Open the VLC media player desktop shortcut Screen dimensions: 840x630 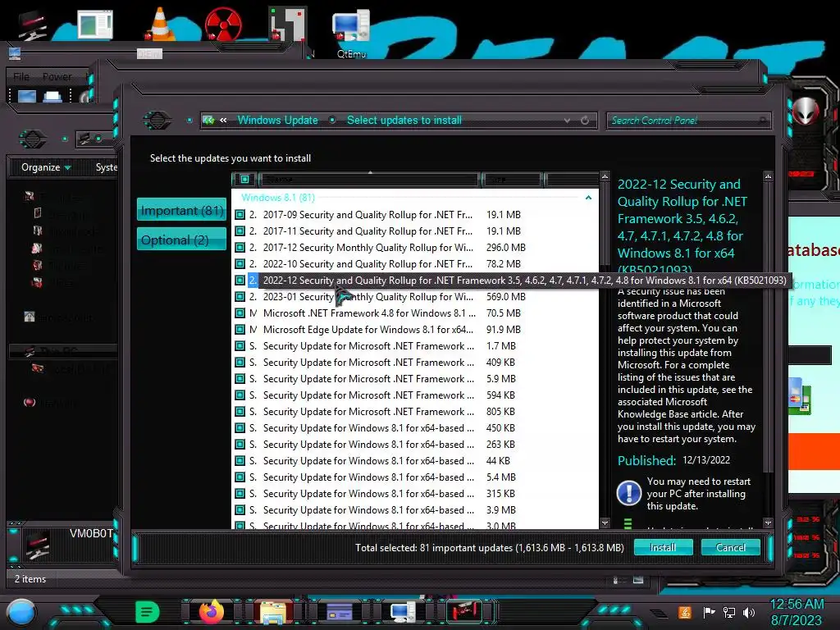[159, 25]
